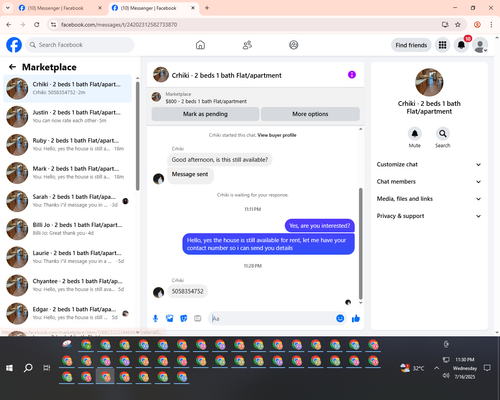Open the Menu grid icon

point(442,45)
